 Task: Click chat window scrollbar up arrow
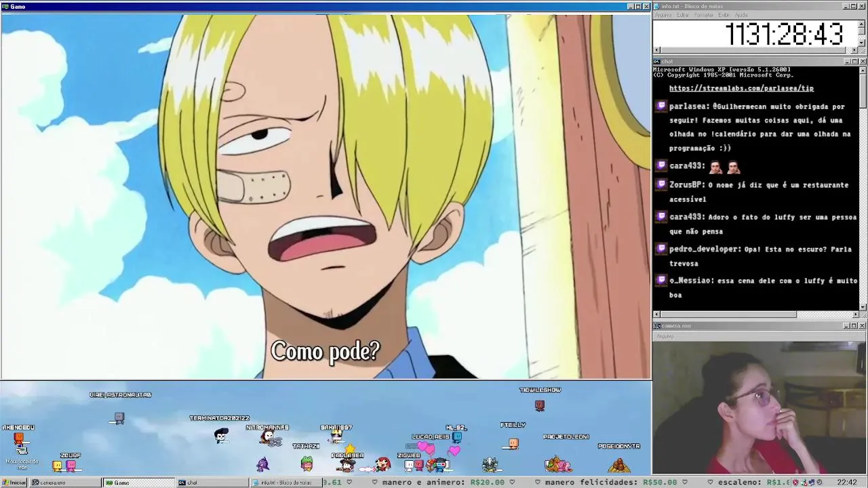(863, 70)
